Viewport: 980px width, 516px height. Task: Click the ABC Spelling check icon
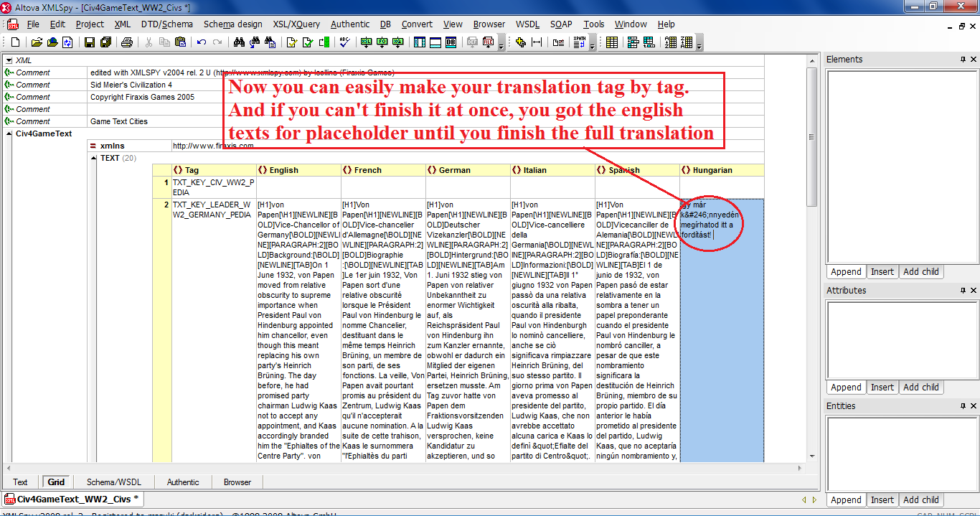[x=345, y=42]
